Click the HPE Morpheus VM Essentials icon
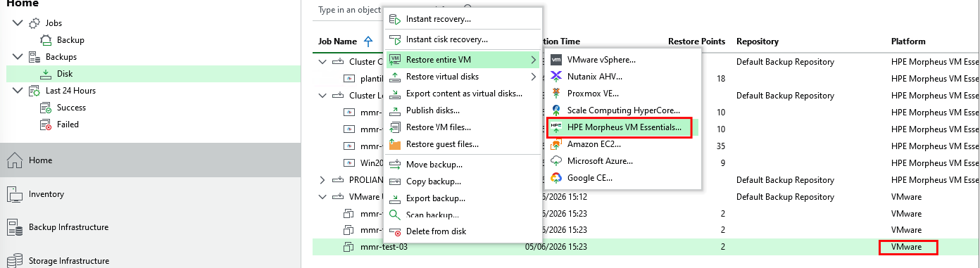Viewport: 980px width, 268px height. click(x=556, y=127)
